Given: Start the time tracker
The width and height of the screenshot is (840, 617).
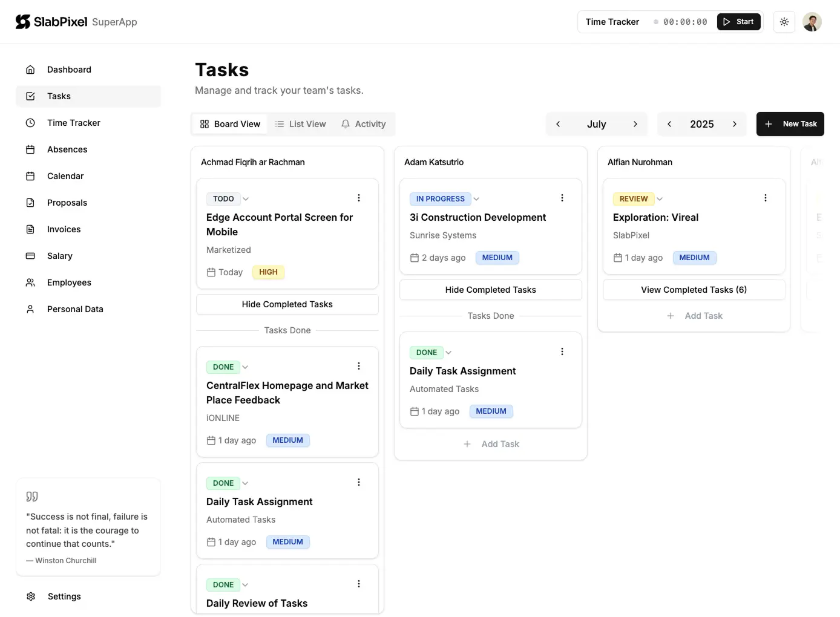Looking at the screenshot, I should (x=738, y=22).
